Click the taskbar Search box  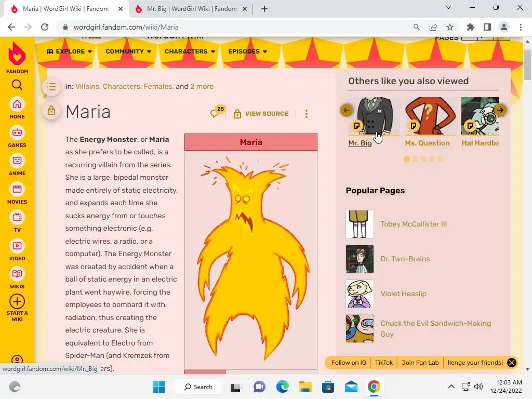point(198,387)
